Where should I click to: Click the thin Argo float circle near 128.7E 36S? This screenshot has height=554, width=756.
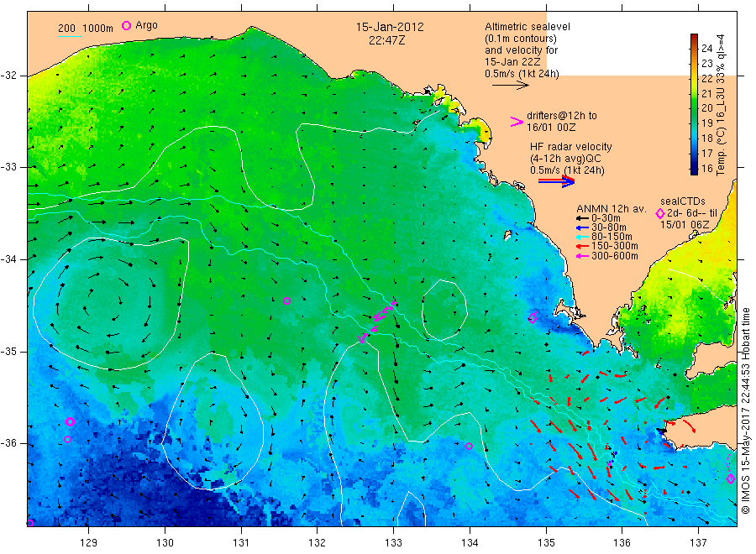pyautogui.click(x=67, y=439)
